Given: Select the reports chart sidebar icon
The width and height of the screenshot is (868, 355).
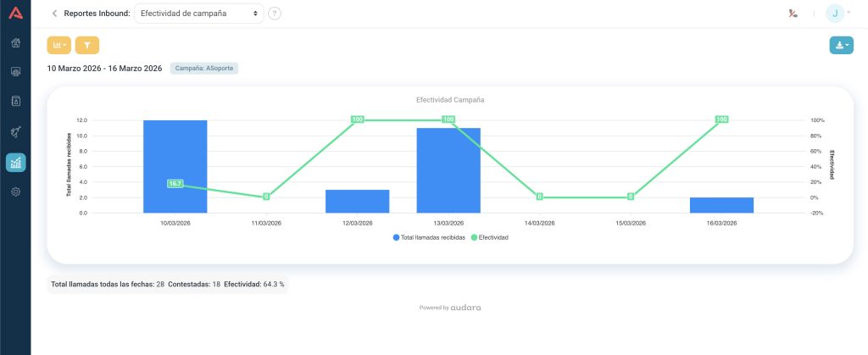Looking at the screenshot, I should click(15, 163).
